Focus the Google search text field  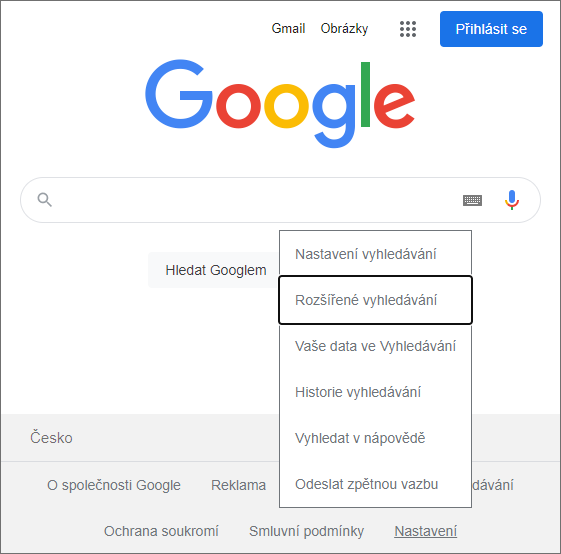pyautogui.click(x=258, y=200)
